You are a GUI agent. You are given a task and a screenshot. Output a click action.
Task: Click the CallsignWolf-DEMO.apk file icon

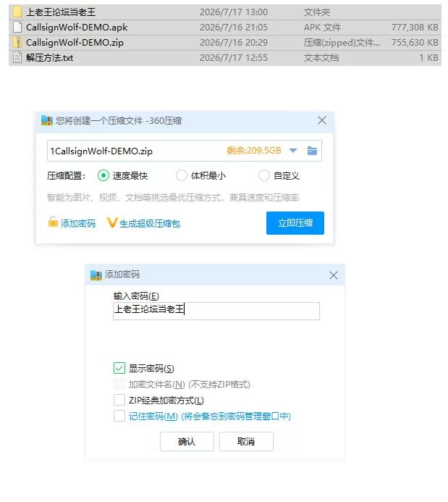coord(17,28)
